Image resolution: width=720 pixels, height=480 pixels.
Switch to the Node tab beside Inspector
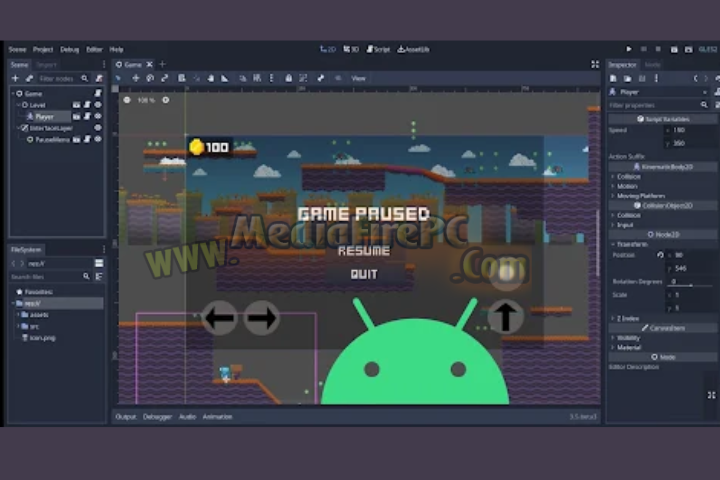[652, 65]
